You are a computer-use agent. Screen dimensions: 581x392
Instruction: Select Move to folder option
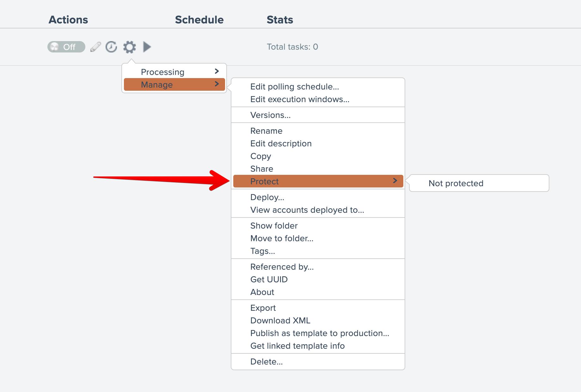click(x=282, y=238)
